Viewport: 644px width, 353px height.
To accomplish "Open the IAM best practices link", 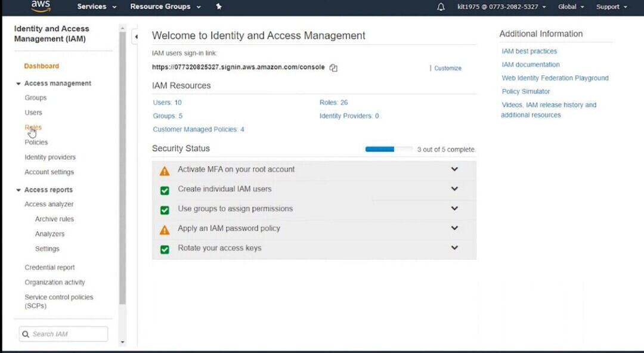I will coord(529,51).
